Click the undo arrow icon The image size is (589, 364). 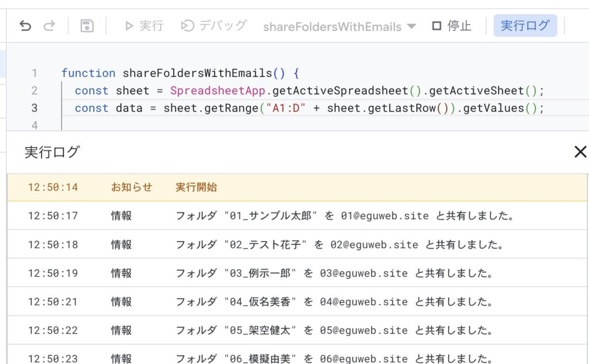(x=25, y=26)
